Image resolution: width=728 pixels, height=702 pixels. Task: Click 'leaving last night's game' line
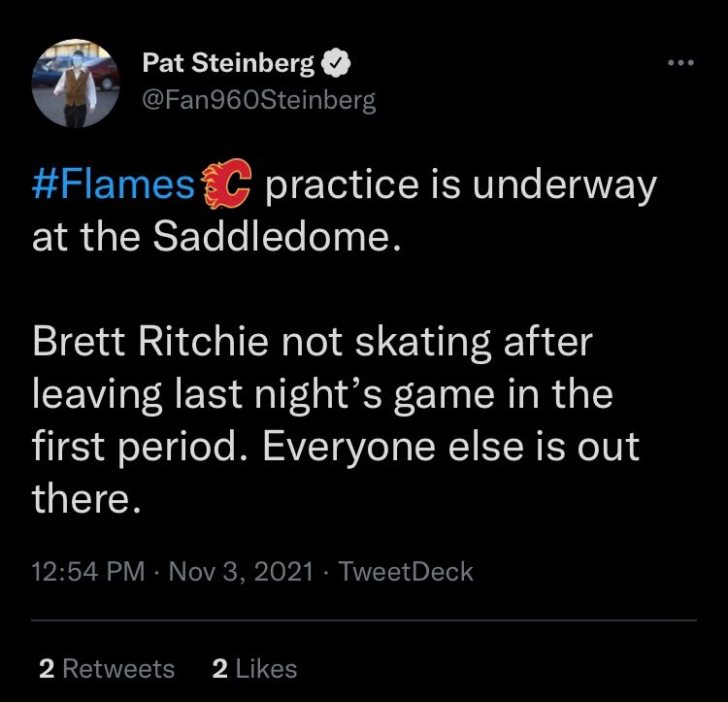(x=263, y=394)
